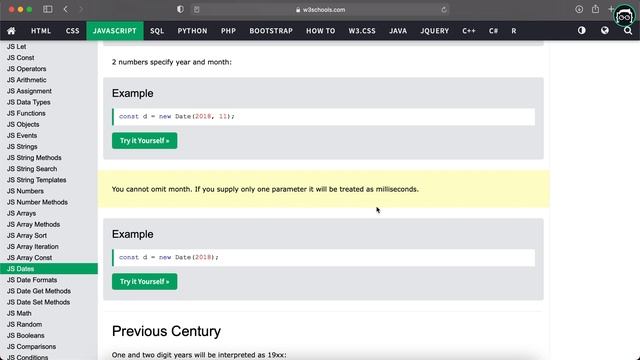640x360 pixels.
Task: Open the W3Schools home icon
Action: pos(11,31)
